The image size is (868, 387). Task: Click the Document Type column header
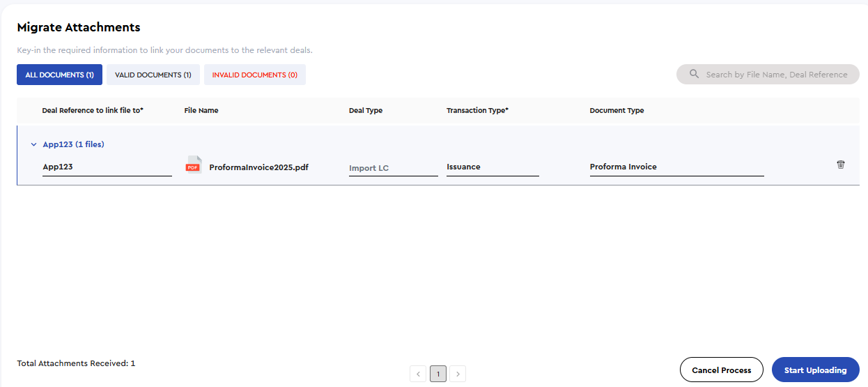coord(617,110)
